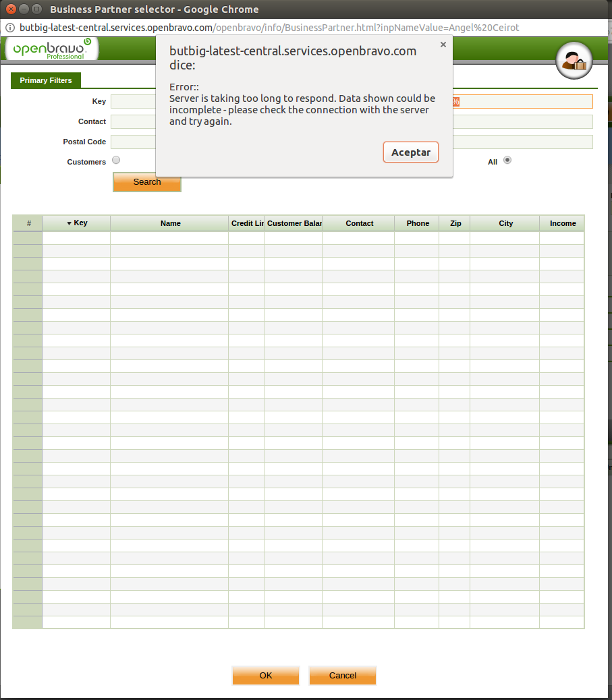Image resolution: width=612 pixels, height=700 pixels.
Task: Click the Contact column header in the grid
Action: pyautogui.click(x=359, y=223)
